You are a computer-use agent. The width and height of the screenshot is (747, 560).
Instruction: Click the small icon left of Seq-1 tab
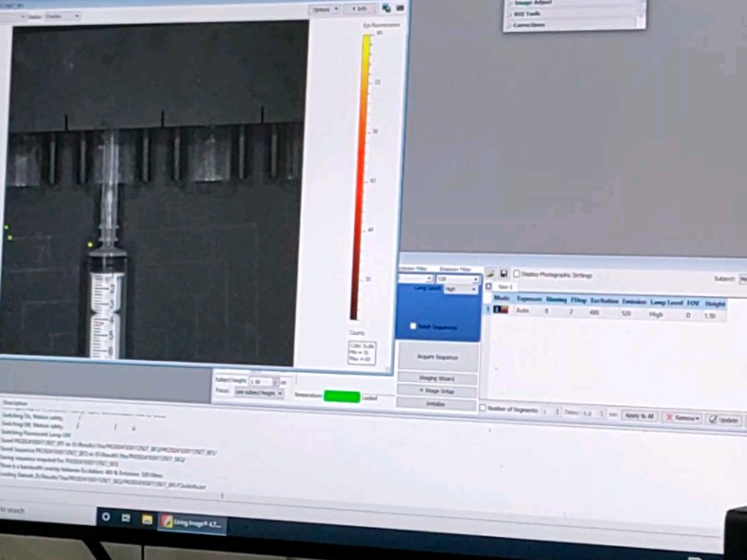click(x=489, y=286)
